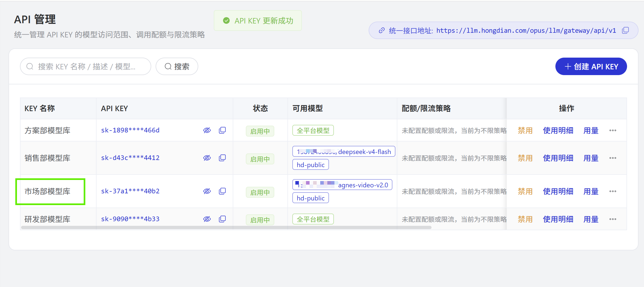Click key text sk-d43c****4412
This screenshot has width=644, height=287.
coord(130,158)
